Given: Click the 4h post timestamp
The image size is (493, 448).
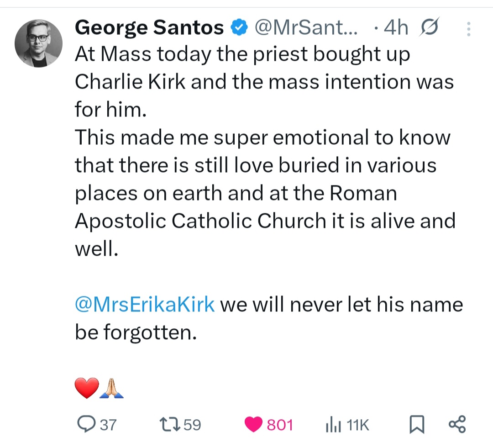Looking at the screenshot, I should coord(395,28).
